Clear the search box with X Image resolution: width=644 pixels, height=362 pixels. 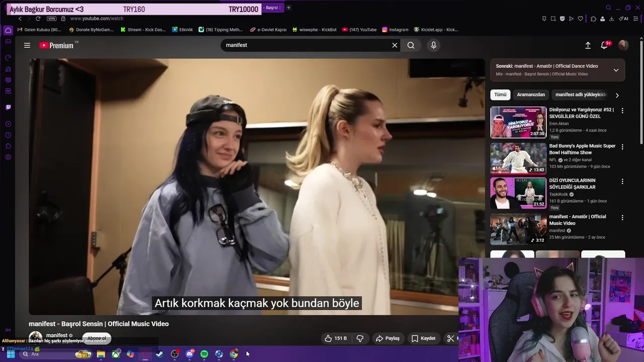[395, 45]
